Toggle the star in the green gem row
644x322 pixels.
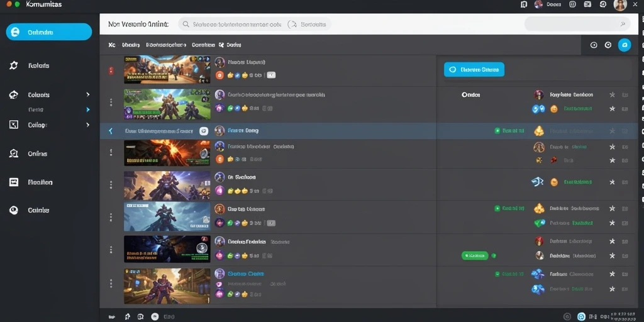pos(613,223)
